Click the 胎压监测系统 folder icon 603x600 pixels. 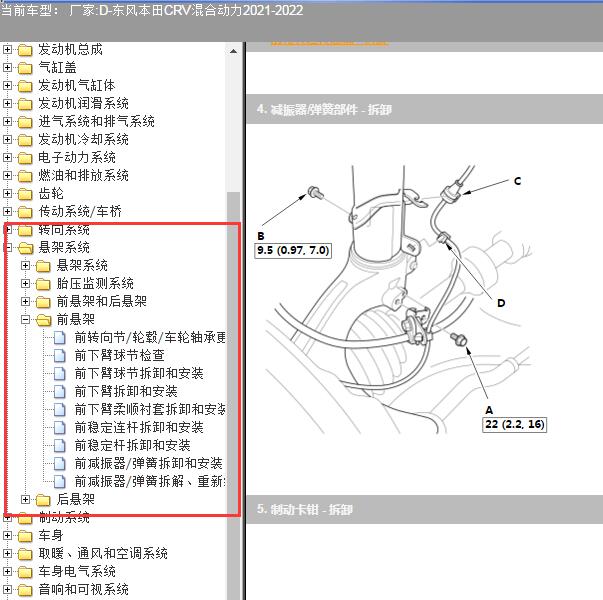pyautogui.click(x=43, y=284)
